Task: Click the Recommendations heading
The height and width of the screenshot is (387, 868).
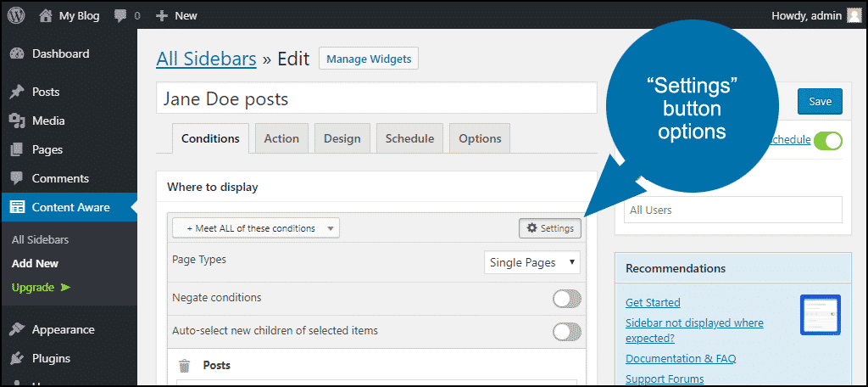Action: point(676,268)
